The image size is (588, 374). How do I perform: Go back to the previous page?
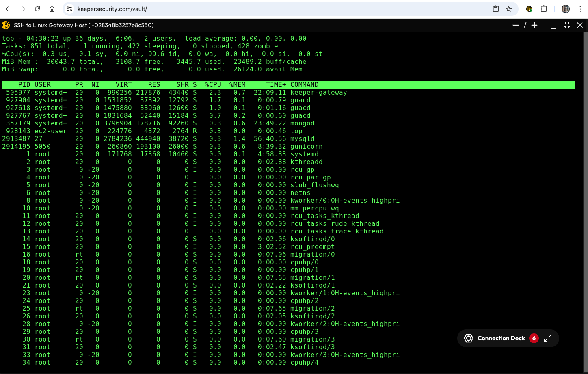(8, 9)
